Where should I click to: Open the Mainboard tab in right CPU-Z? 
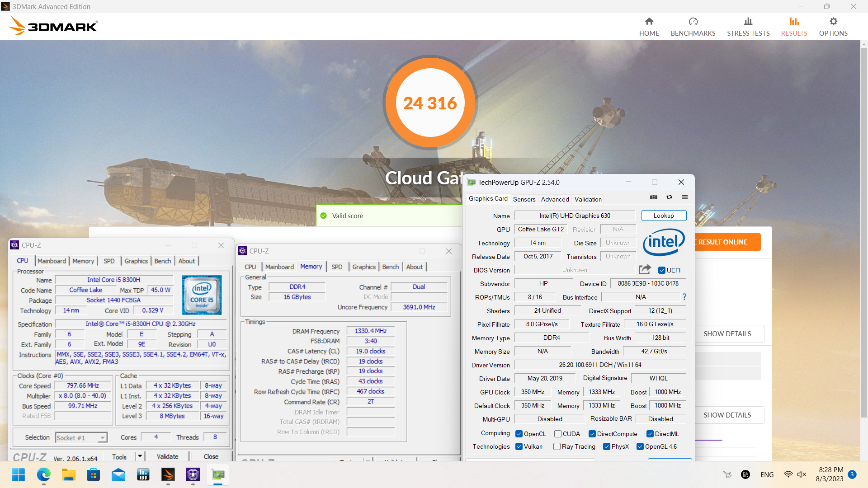[279, 267]
